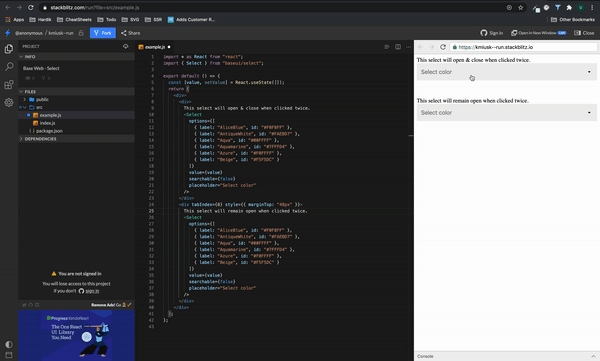The height and width of the screenshot is (361, 600).
Task: Open the Todo bookmarks folder
Action: [x=107, y=20]
